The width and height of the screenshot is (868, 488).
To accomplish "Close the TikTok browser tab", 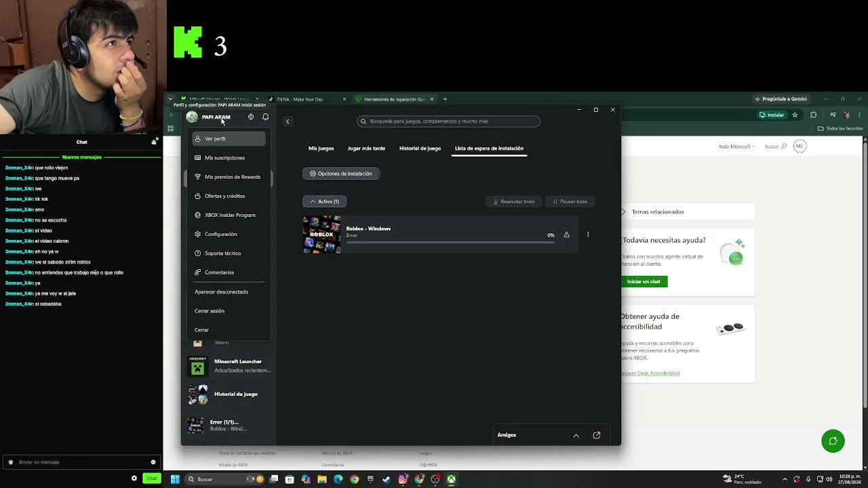I will [344, 99].
